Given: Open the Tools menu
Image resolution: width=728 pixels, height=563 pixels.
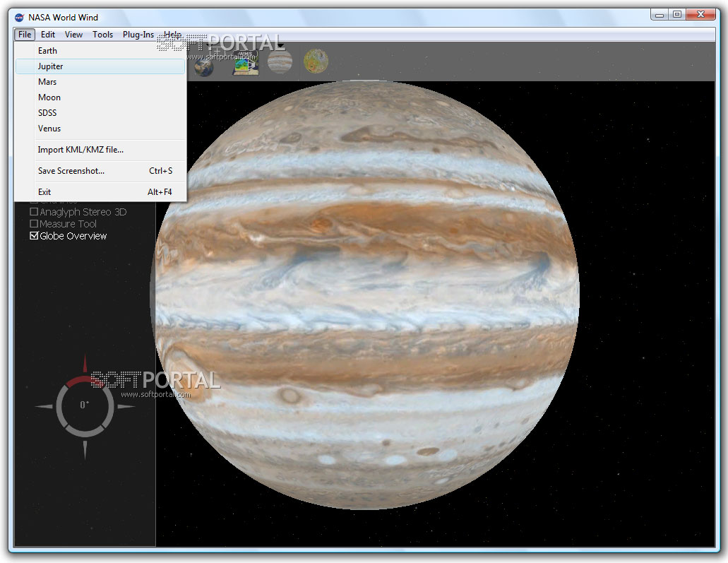Looking at the screenshot, I should (102, 35).
